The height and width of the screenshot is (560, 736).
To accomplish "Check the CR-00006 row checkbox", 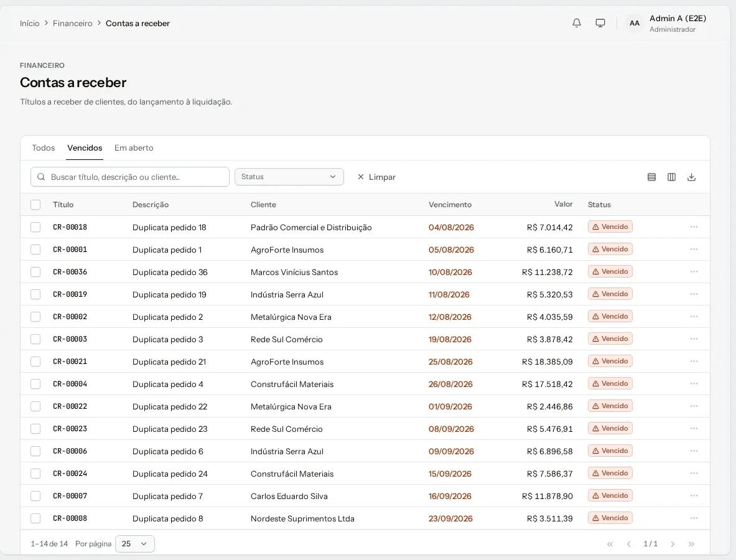I will (x=35, y=451).
